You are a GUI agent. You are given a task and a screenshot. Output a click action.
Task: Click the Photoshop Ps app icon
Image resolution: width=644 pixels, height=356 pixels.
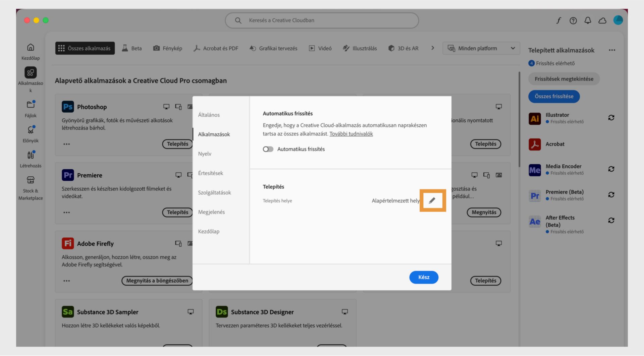coord(68,107)
